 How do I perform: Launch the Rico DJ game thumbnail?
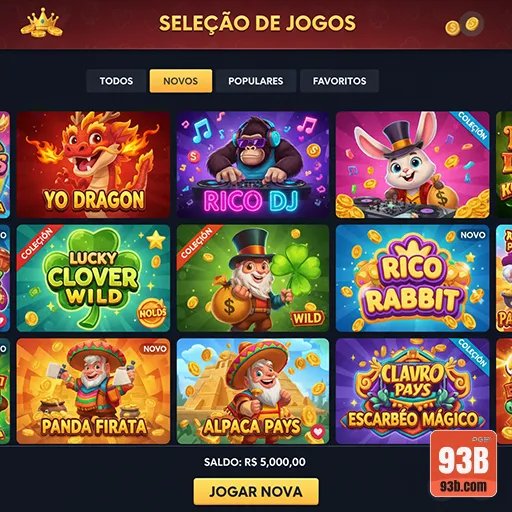[253, 165]
